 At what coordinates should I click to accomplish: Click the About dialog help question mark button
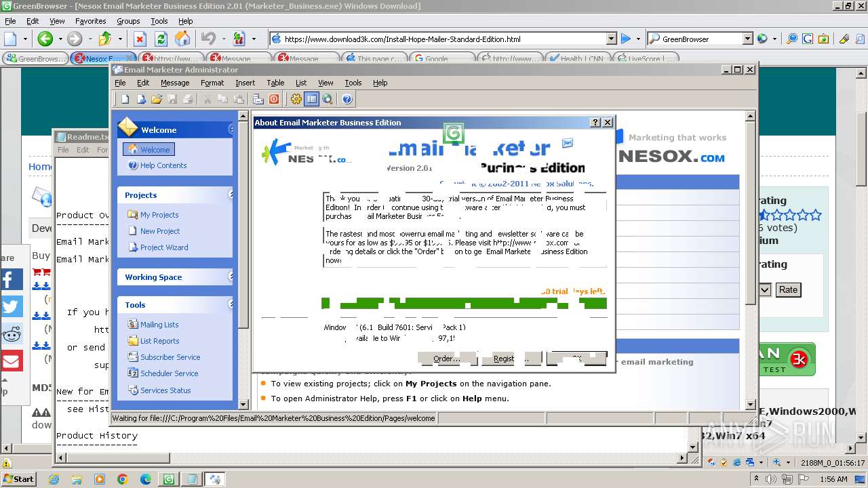point(596,123)
